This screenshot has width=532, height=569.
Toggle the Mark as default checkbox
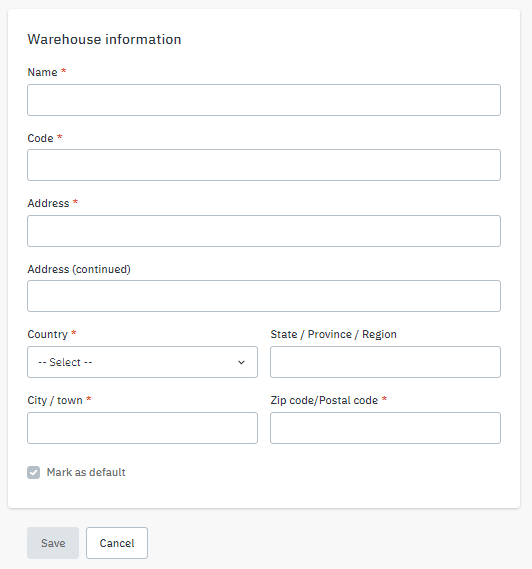33,472
